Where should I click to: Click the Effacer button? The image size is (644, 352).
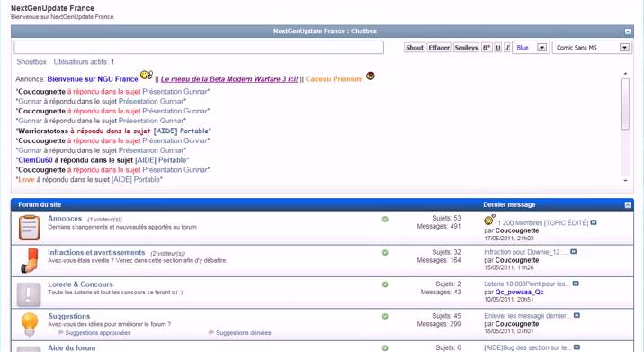click(439, 48)
